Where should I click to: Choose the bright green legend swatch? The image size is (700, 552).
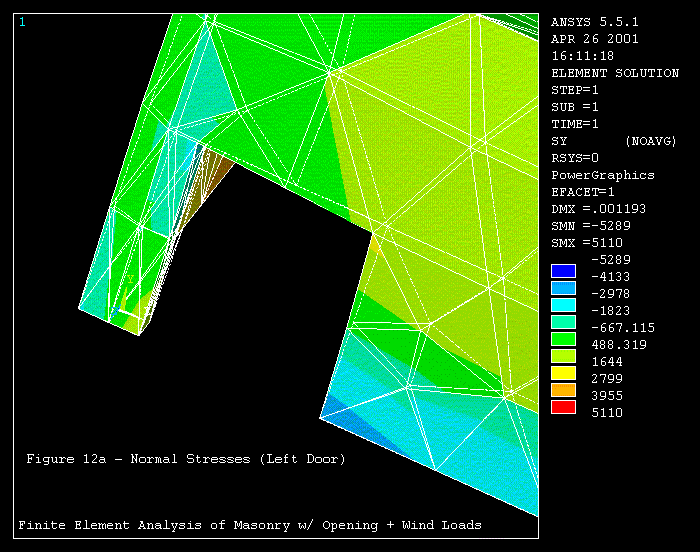[x=564, y=338]
